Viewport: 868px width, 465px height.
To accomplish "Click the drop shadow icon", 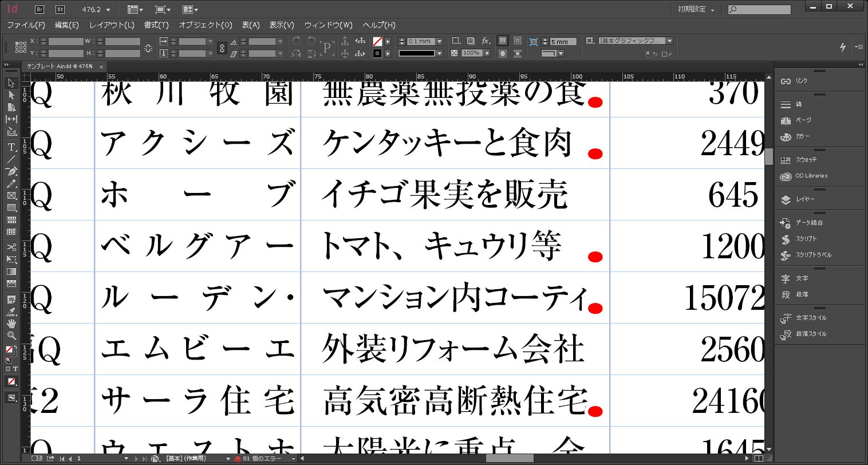I will (470, 41).
